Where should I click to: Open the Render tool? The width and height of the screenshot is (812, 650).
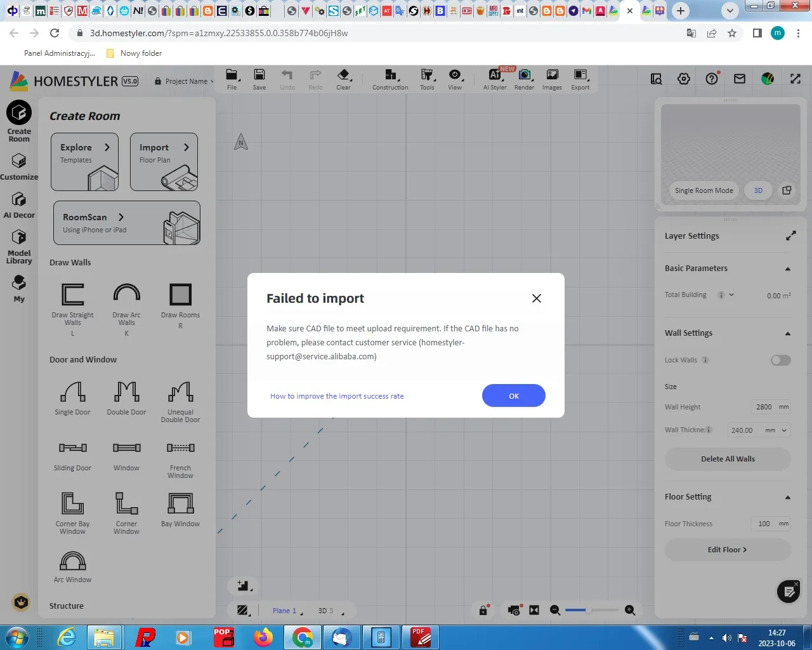click(524, 79)
